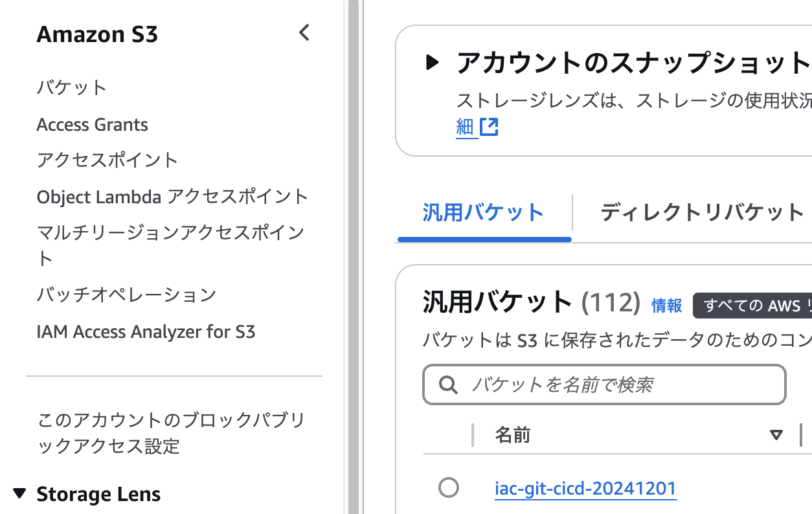812x514 pixels.
Task: Open IAM Access Analyzer for S3
Action: pos(146,332)
